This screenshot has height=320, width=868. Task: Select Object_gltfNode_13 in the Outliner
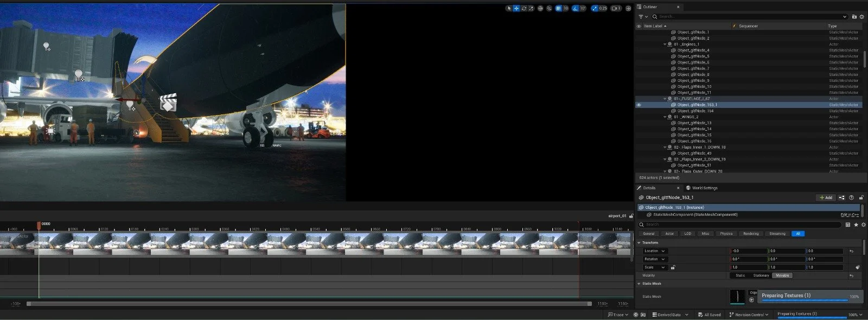point(694,123)
